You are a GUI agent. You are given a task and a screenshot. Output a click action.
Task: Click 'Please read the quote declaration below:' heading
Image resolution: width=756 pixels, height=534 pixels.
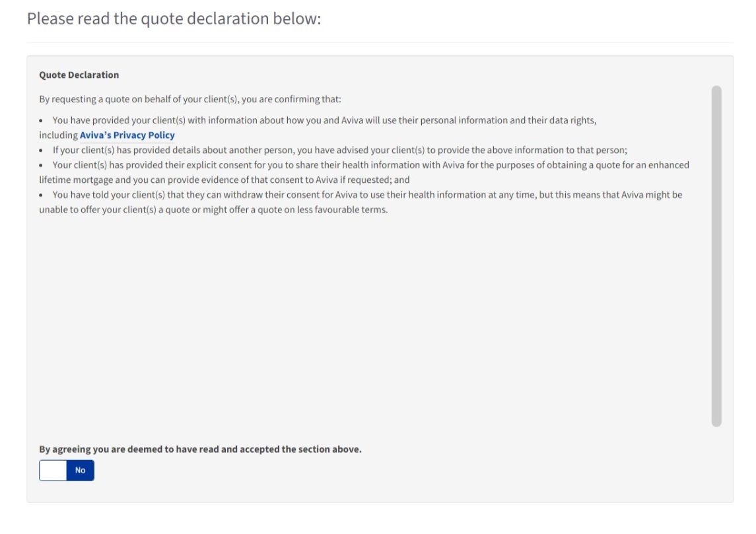[174, 18]
